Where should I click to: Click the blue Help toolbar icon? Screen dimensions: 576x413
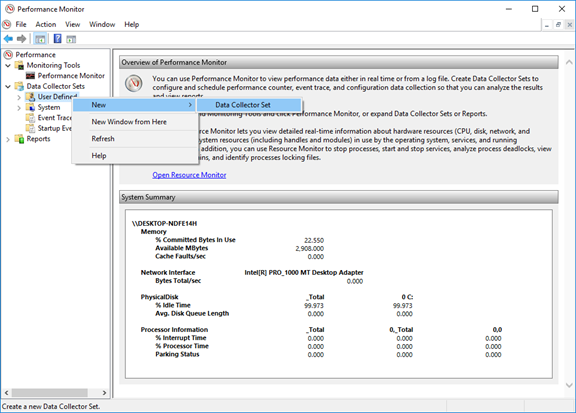(58, 39)
